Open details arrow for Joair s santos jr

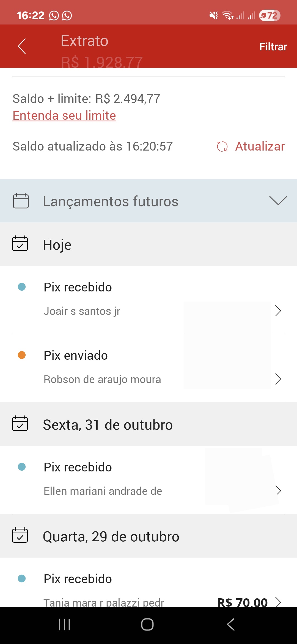(278, 311)
